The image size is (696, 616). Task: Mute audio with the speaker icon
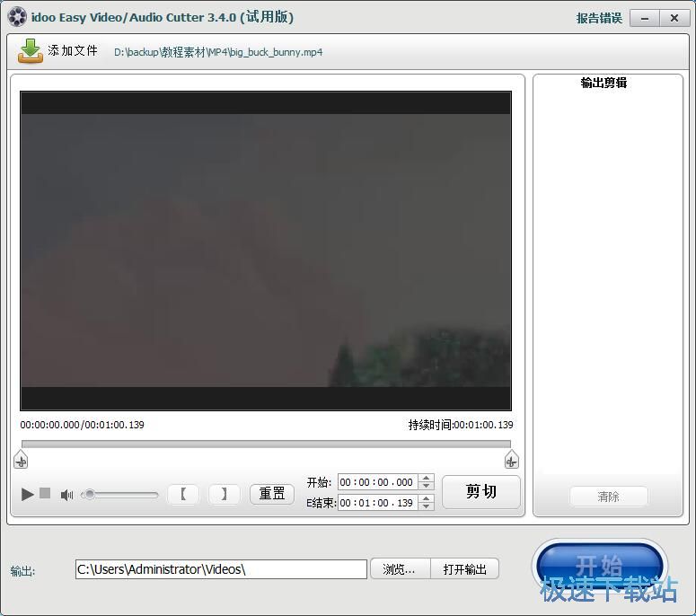[x=66, y=495]
